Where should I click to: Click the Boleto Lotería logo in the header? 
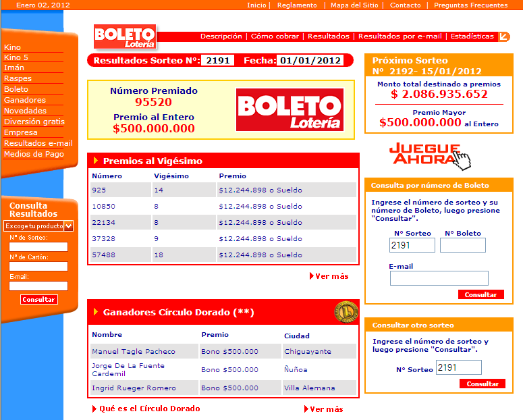(125, 36)
